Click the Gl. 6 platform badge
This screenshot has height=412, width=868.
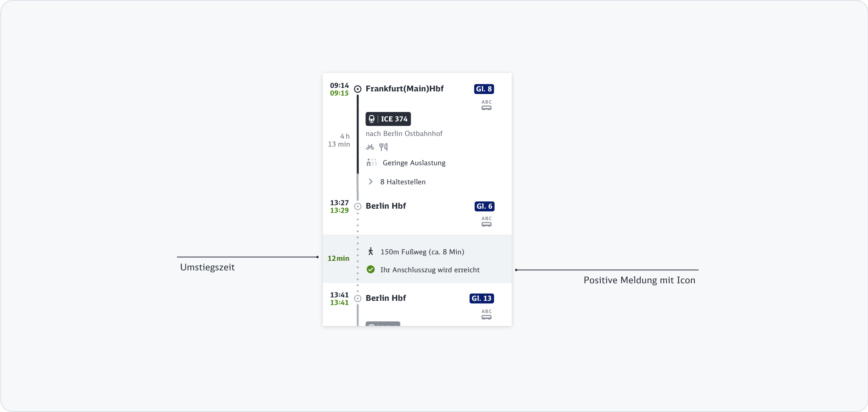[484, 206]
